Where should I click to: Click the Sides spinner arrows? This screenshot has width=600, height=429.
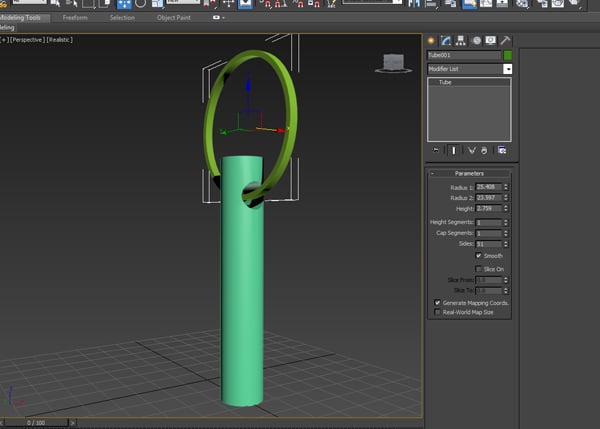(x=506, y=244)
